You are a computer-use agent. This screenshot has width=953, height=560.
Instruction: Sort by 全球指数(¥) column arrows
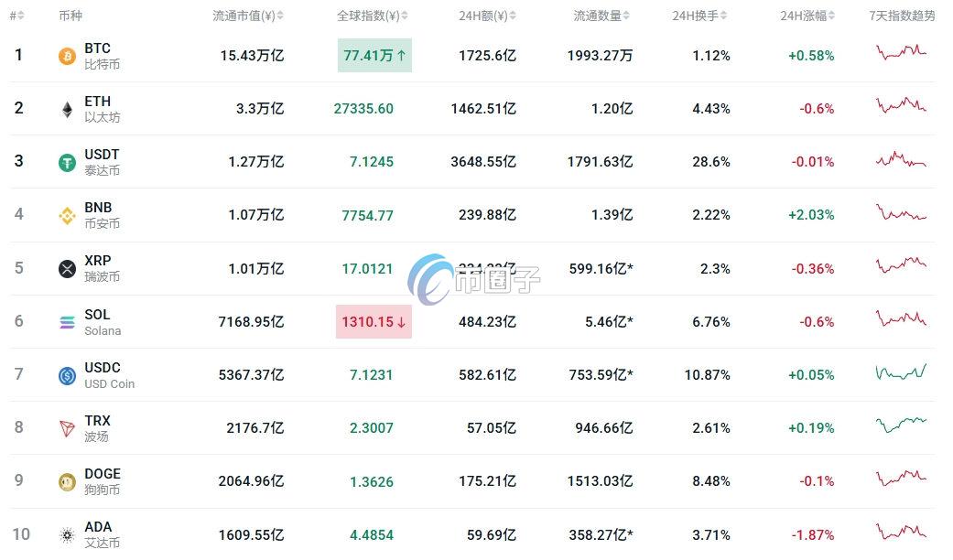405,16
